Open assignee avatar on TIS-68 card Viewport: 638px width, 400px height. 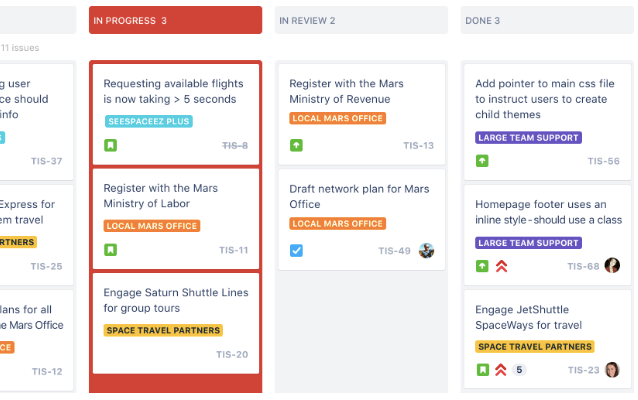[x=612, y=266]
